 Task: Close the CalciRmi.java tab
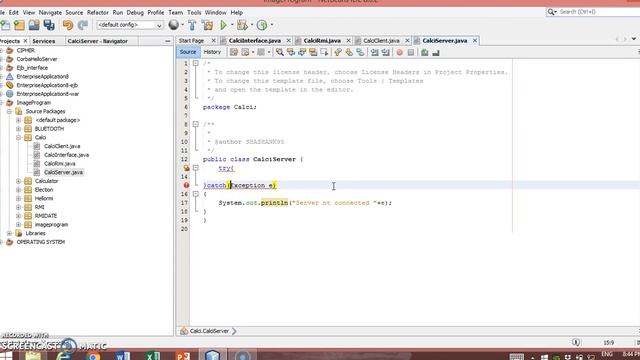[348, 41]
